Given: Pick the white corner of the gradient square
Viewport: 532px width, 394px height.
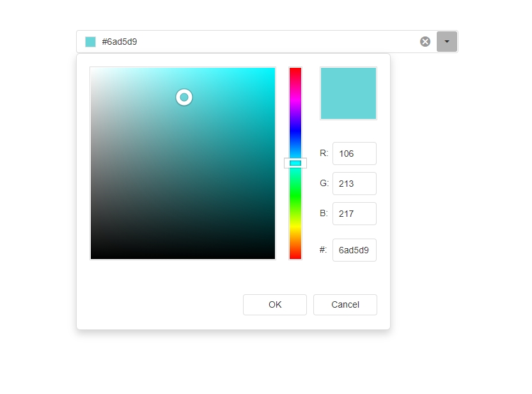Looking at the screenshot, I should 95,72.
